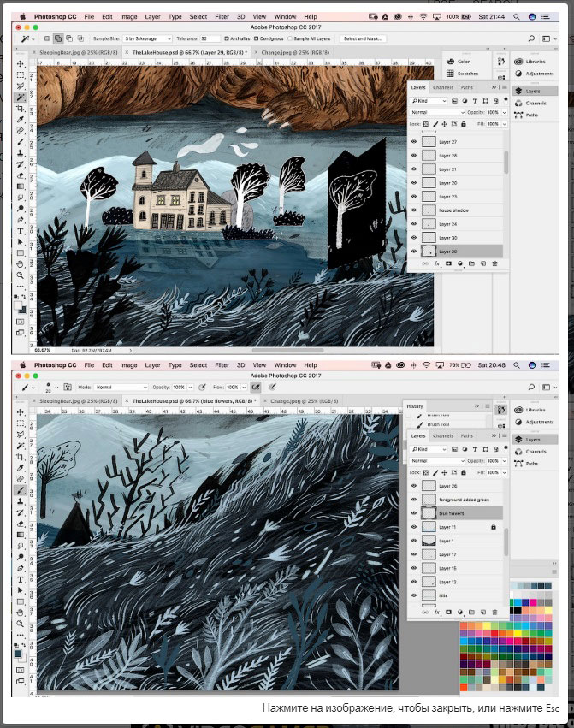Open the brush Mode dropdown set to Normal
This screenshot has height=728, width=574.
[x=121, y=387]
